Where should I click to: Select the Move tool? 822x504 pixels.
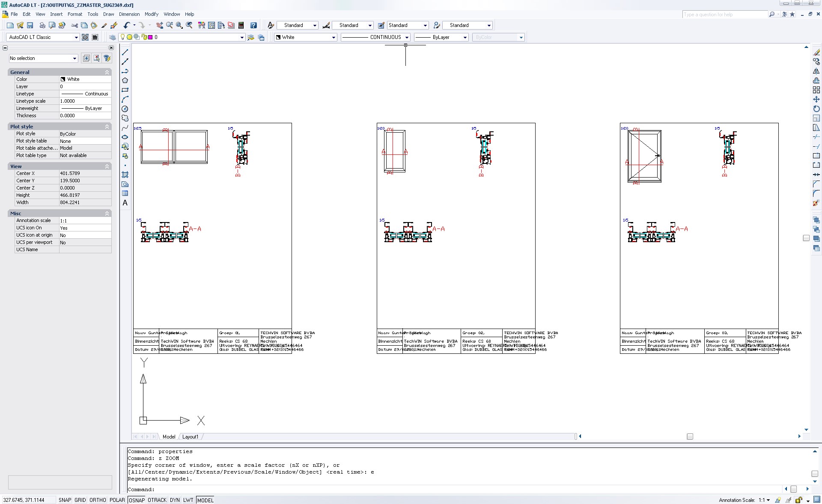(816, 99)
